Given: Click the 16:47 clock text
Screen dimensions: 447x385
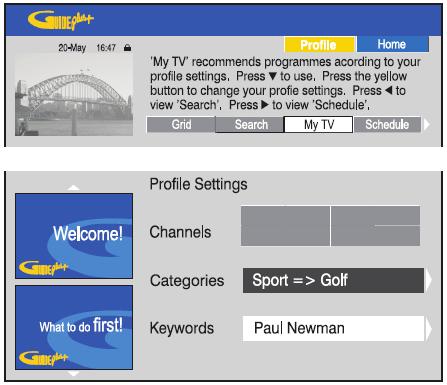Looking at the screenshot, I should (x=106, y=48).
